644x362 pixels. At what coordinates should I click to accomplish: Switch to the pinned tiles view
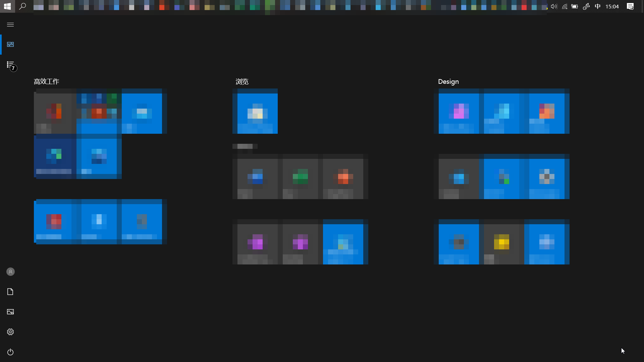10,44
